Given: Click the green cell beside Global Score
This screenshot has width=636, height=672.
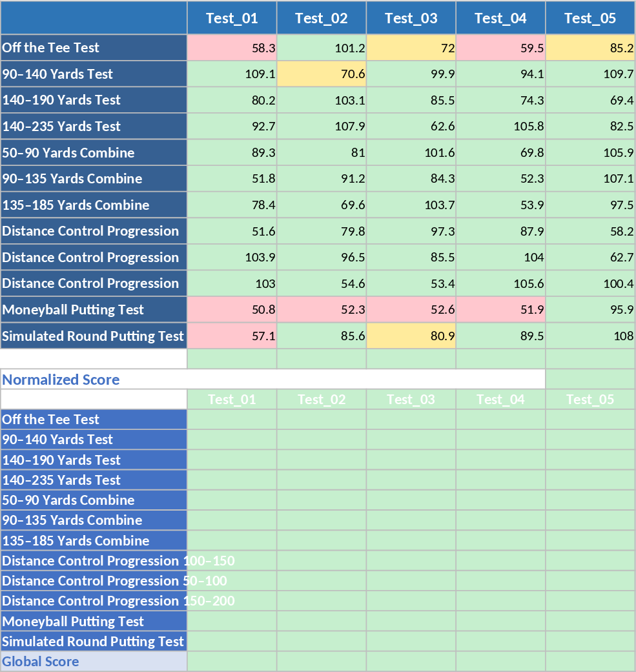Looking at the screenshot, I should 232,662.
